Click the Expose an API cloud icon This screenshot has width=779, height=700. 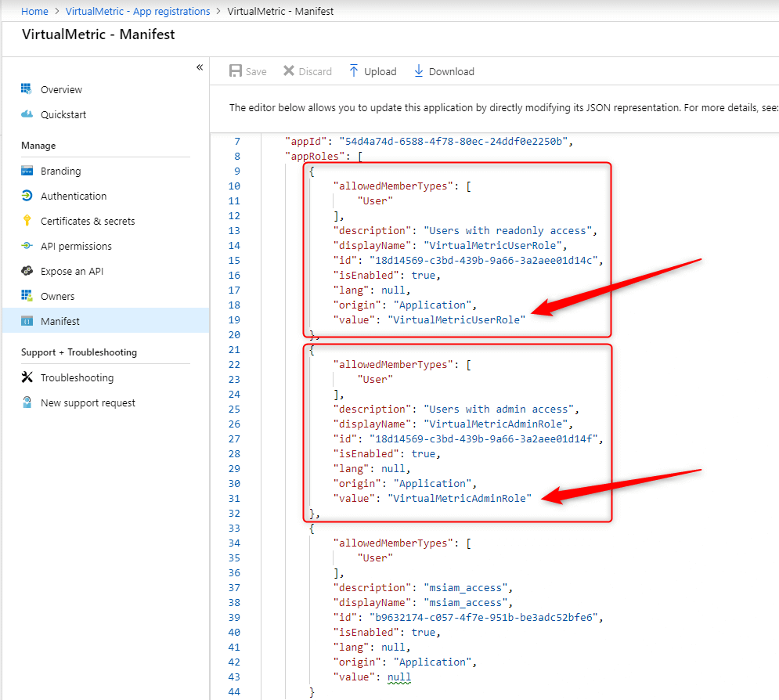27,271
